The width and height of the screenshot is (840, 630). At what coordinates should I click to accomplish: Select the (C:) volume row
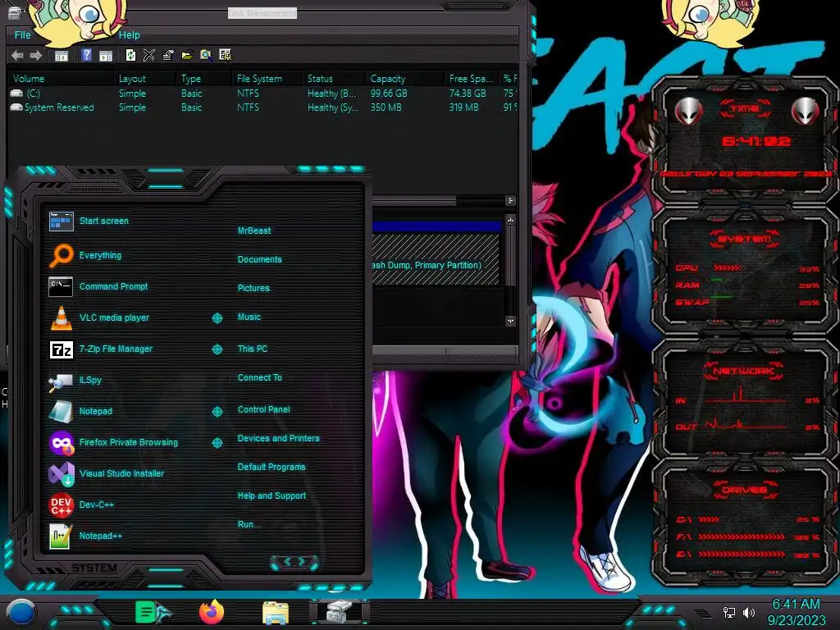262,94
